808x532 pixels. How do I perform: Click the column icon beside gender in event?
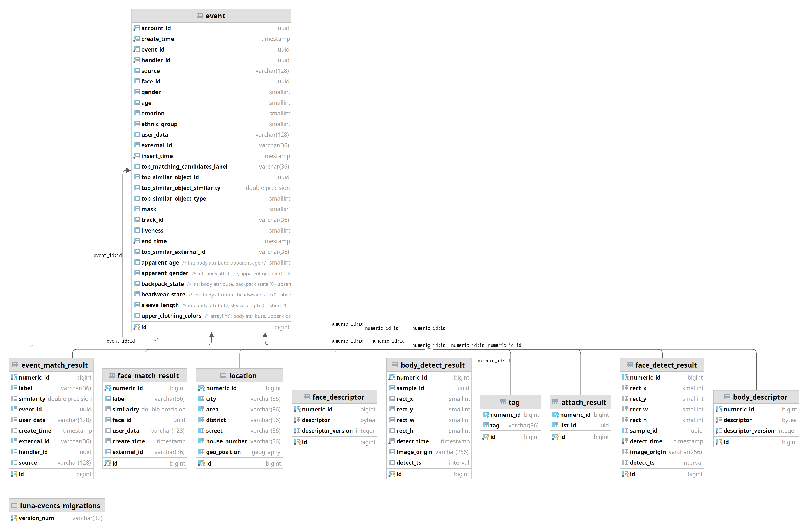point(137,92)
